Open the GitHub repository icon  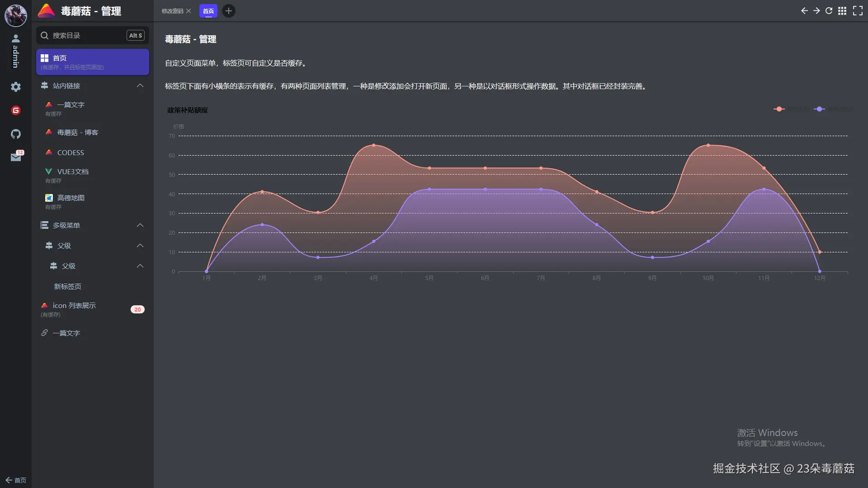(16, 134)
